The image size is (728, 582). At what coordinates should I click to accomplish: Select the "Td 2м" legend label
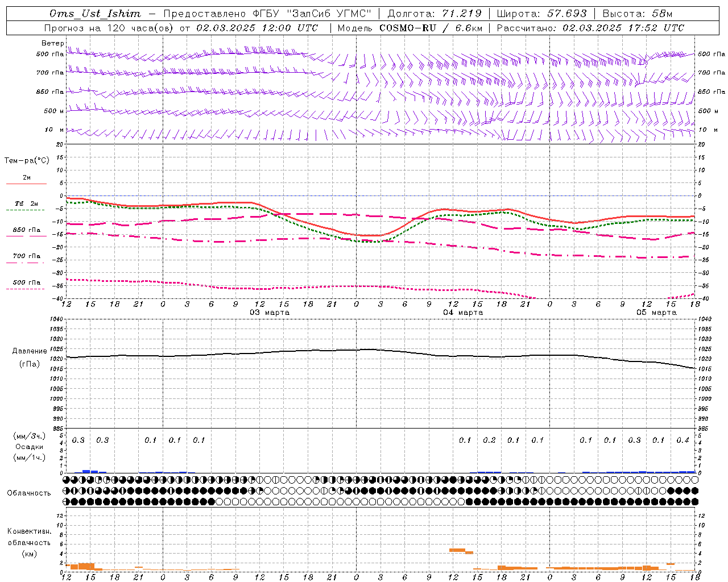(x=27, y=203)
